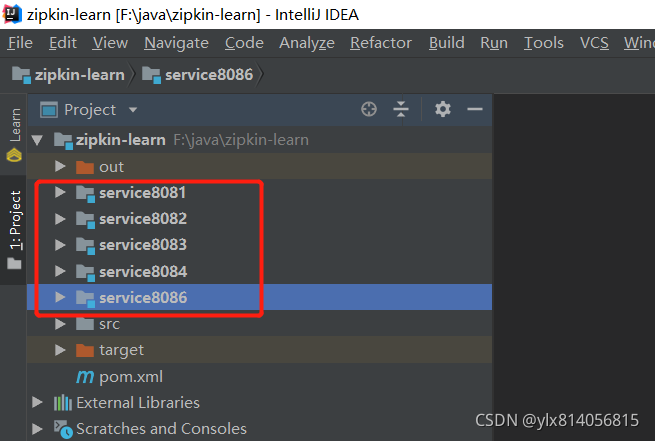Image resolution: width=655 pixels, height=441 pixels.
Task: Expand the service8081 module
Action: [60, 193]
